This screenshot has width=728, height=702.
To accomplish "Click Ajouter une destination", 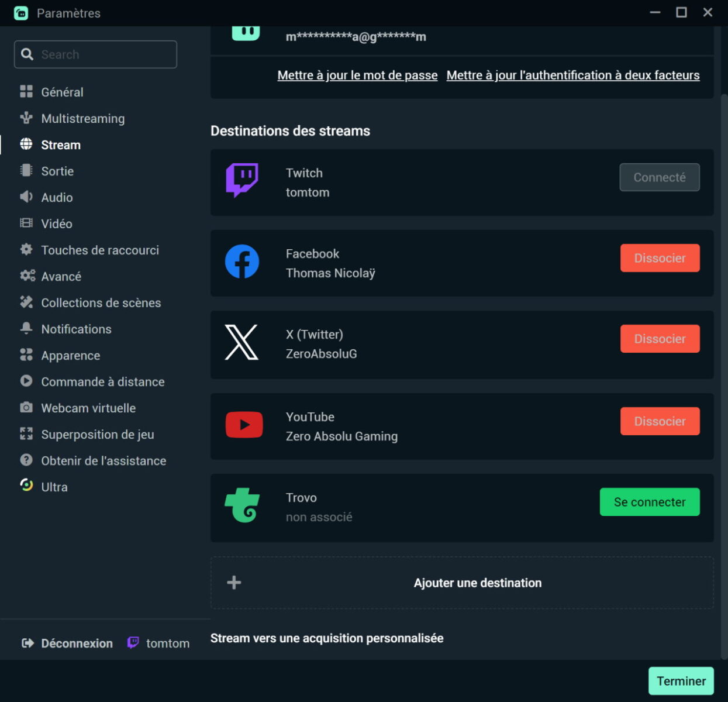I will click(x=462, y=583).
